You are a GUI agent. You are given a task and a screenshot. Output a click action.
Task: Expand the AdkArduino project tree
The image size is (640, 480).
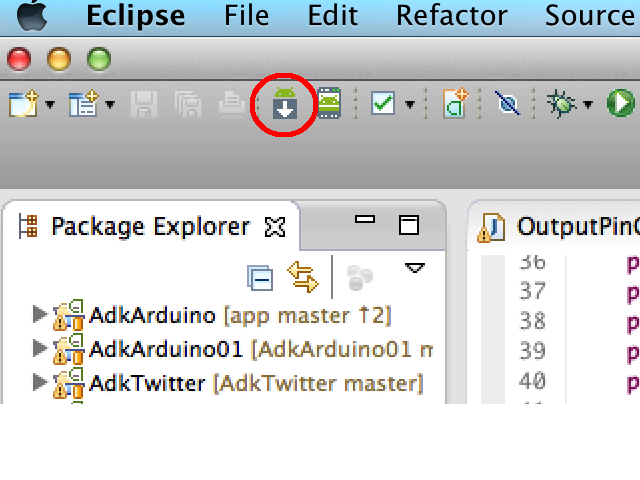tap(40, 316)
